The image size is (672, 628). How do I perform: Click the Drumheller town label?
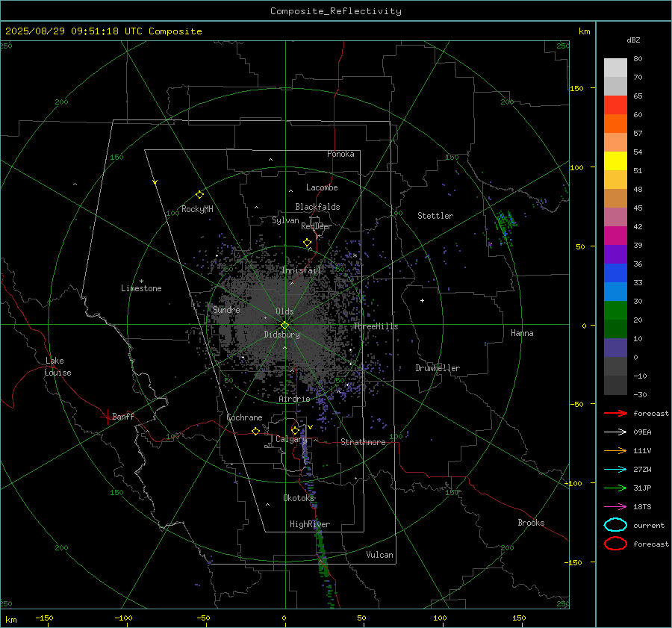pyautogui.click(x=438, y=368)
